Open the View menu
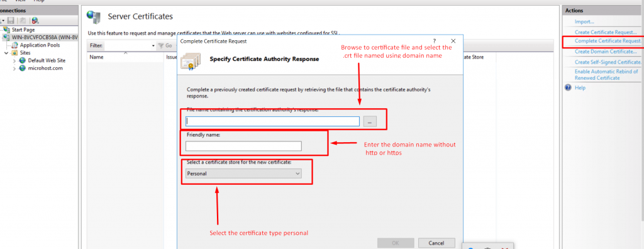 point(20,1)
